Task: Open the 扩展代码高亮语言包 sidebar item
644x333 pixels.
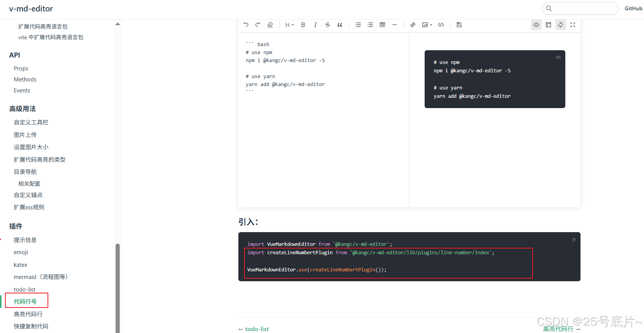Action: 43,26
